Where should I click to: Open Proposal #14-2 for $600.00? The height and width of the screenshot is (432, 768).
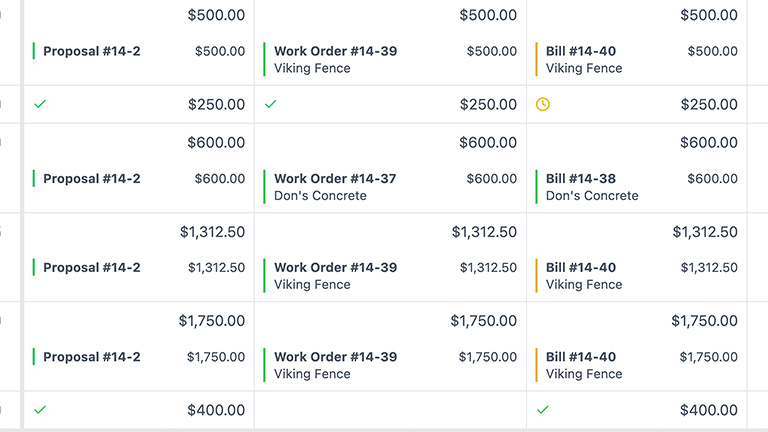pyautogui.click(x=92, y=179)
